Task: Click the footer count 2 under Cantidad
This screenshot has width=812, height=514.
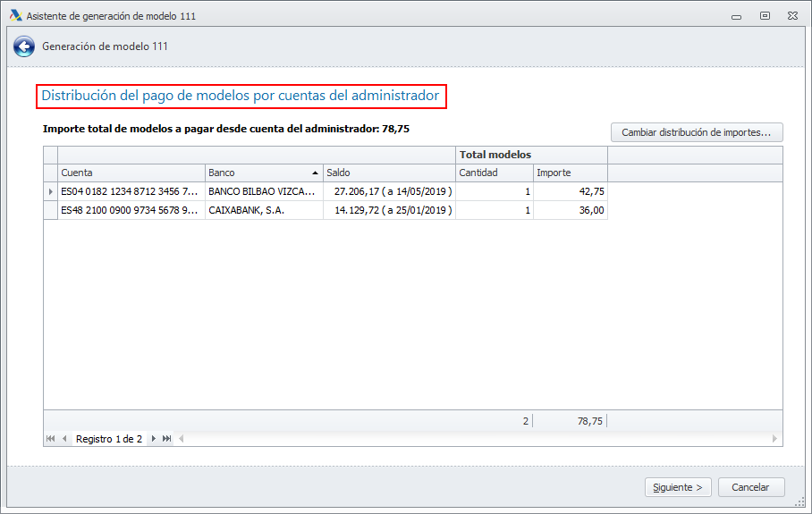Action: (526, 421)
